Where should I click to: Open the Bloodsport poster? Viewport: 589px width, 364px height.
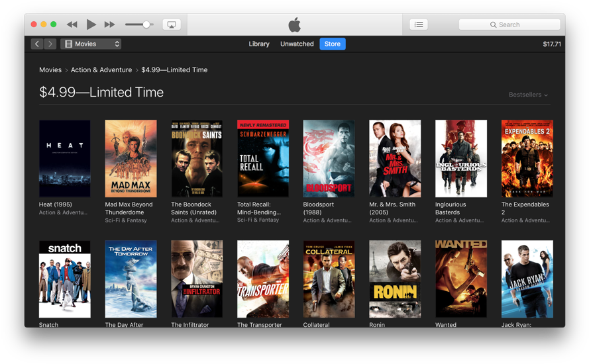[x=329, y=158]
